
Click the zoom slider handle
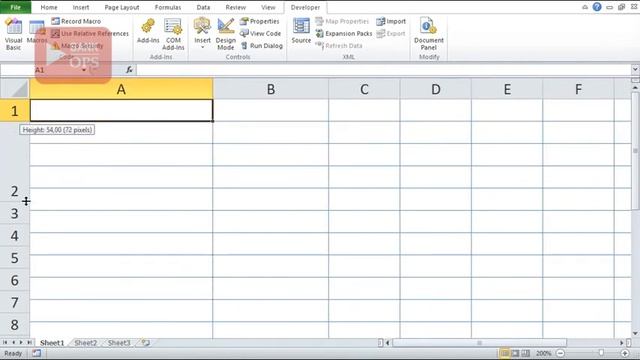(601, 353)
